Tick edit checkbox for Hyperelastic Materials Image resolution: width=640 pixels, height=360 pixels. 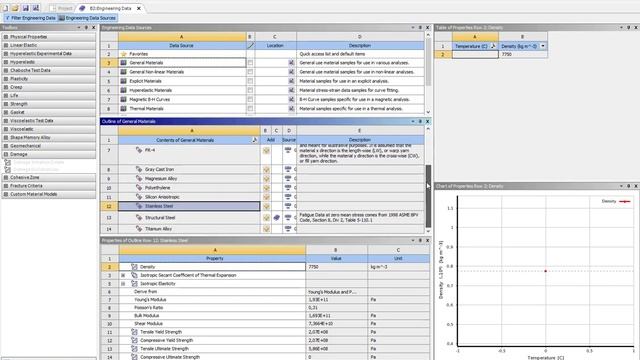(250, 90)
